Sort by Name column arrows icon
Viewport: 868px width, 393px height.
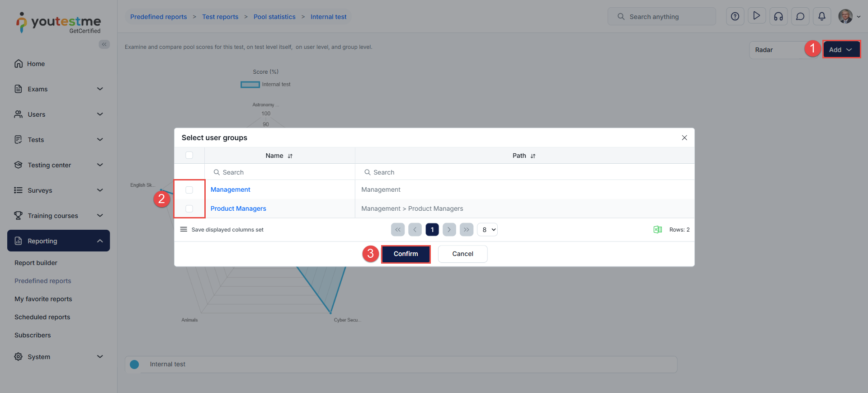[290, 156]
